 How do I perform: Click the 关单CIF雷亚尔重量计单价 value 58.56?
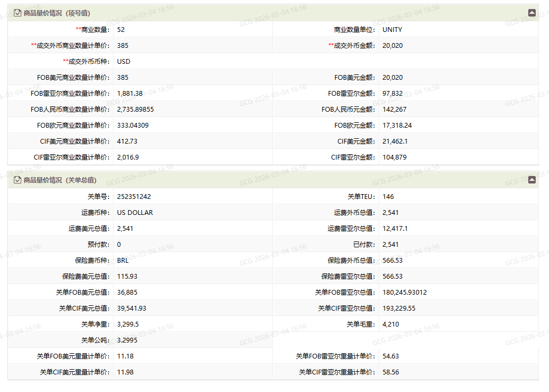point(390,372)
